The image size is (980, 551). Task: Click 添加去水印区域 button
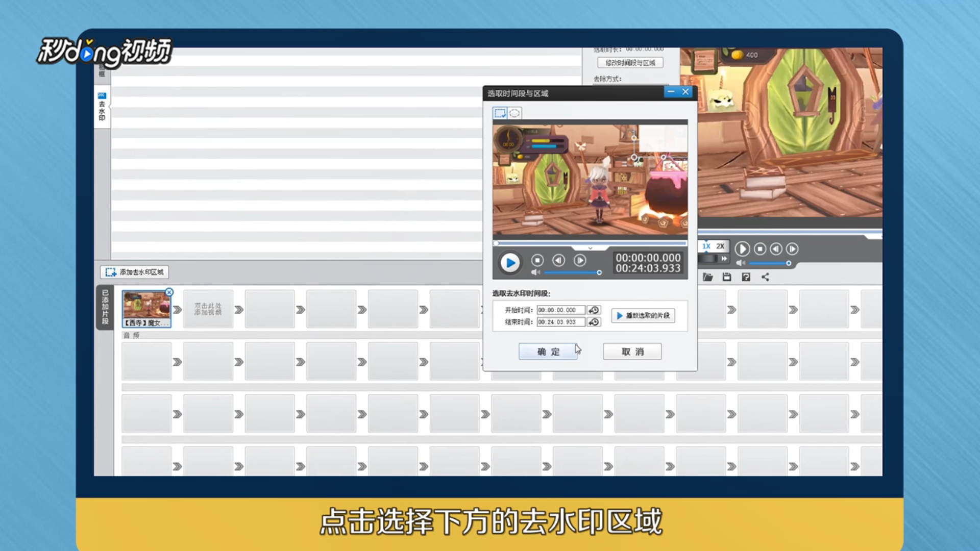(135, 272)
